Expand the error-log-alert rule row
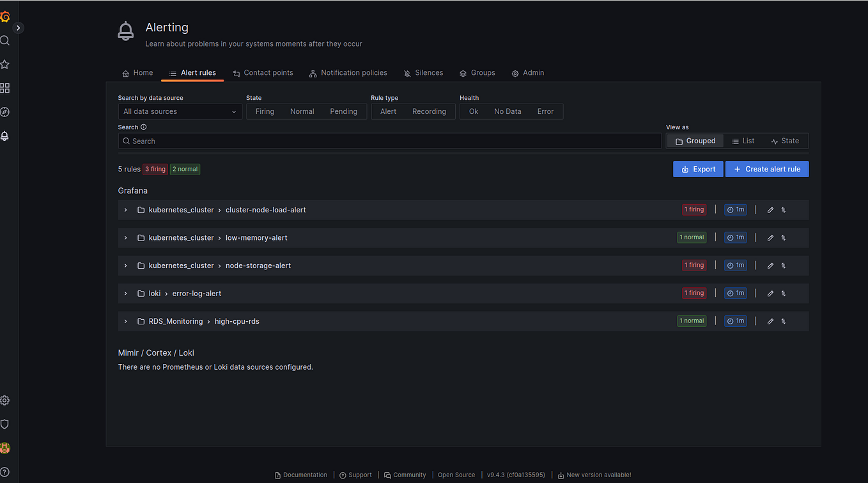The height and width of the screenshot is (483, 868). pyautogui.click(x=125, y=293)
